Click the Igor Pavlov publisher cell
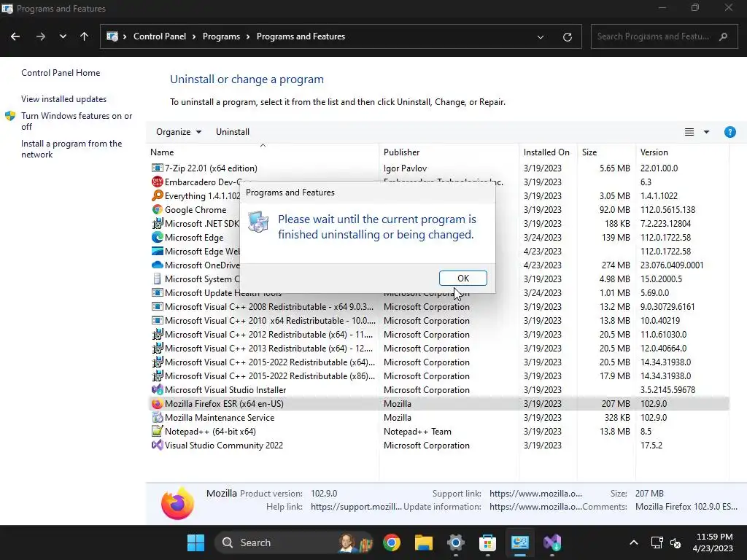This screenshot has height=560, width=747. (x=405, y=168)
